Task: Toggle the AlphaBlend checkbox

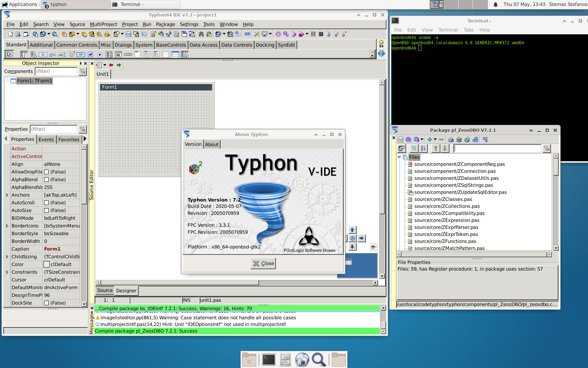Action: (46, 179)
